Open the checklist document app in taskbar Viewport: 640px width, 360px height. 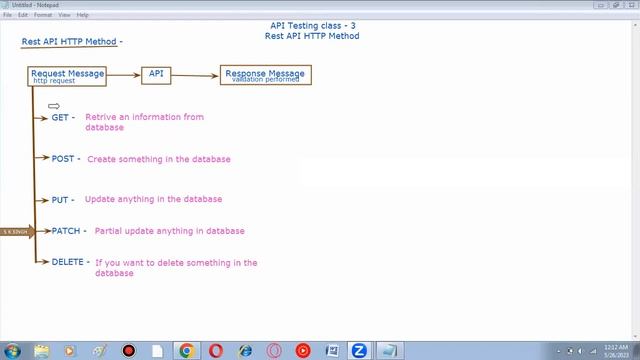(x=332, y=351)
